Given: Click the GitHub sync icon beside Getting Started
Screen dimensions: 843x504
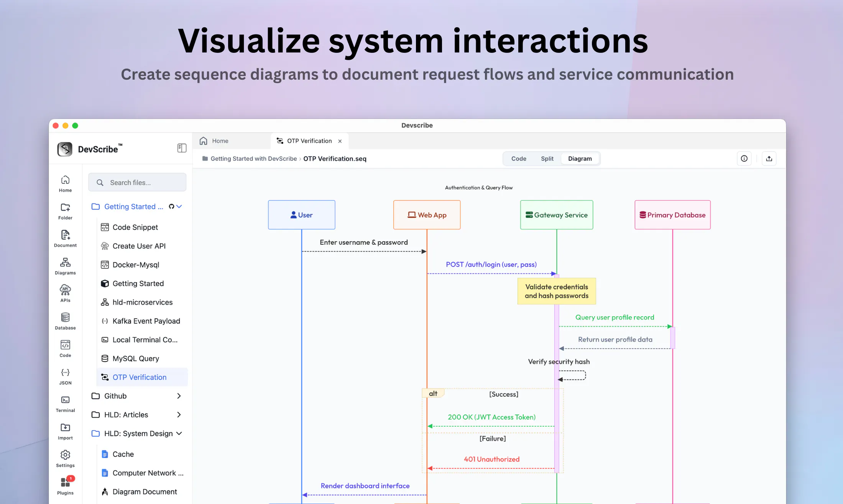Looking at the screenshot, I should [x=171, y=207].
